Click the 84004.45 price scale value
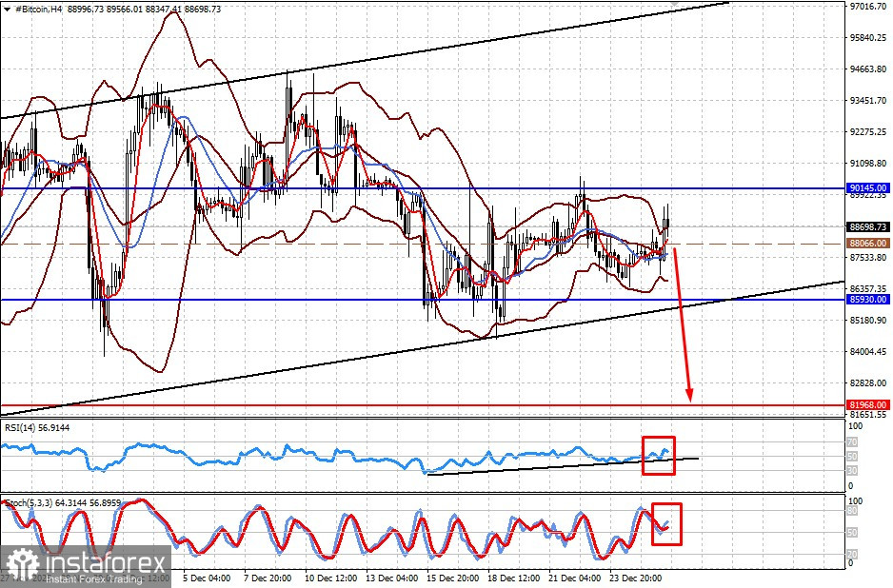The height and width of the screenshot is (588, 893). pos(868,351)
